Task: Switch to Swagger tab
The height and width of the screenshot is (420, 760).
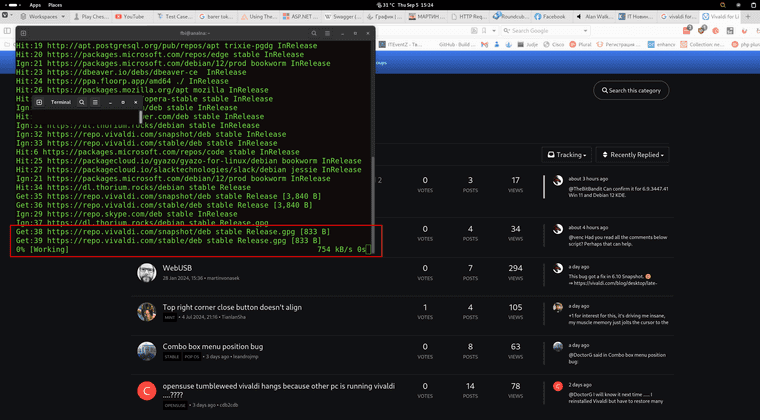Action: pos(343,16)
